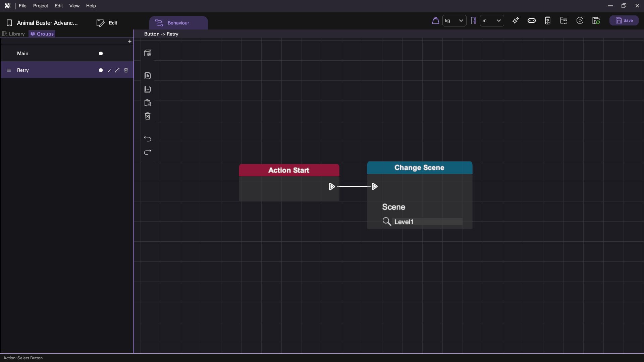The height and width of the screenshot is (362, 644).
Task: Switch to the Library tab
Action: [14, 34]
